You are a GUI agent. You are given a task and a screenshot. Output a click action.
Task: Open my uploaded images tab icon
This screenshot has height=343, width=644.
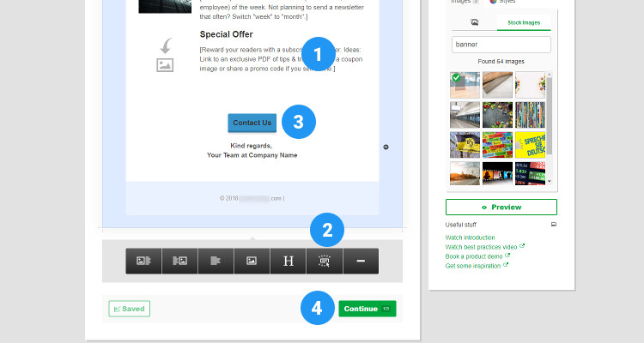point(474,22)
